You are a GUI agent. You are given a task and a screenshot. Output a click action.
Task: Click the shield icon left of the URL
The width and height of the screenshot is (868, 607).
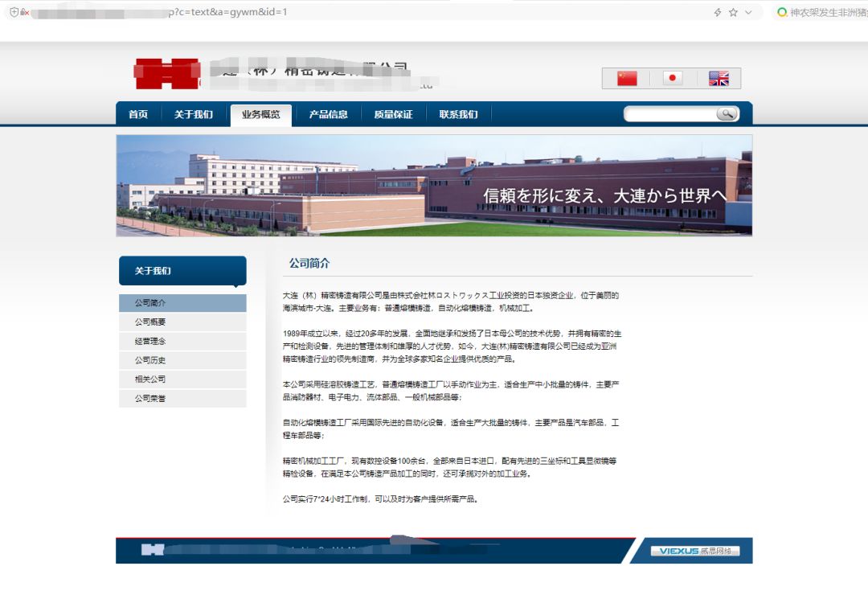coord(11,12)
